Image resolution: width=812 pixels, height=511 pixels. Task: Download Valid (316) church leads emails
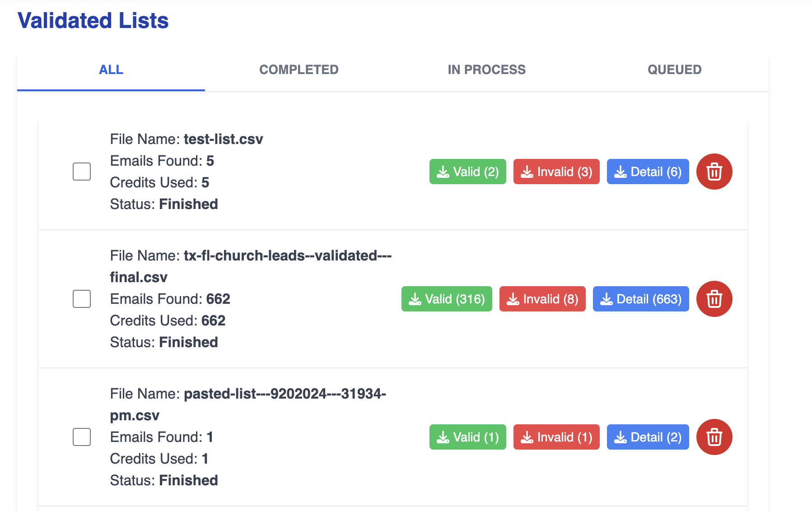click(x=446, y=299)
